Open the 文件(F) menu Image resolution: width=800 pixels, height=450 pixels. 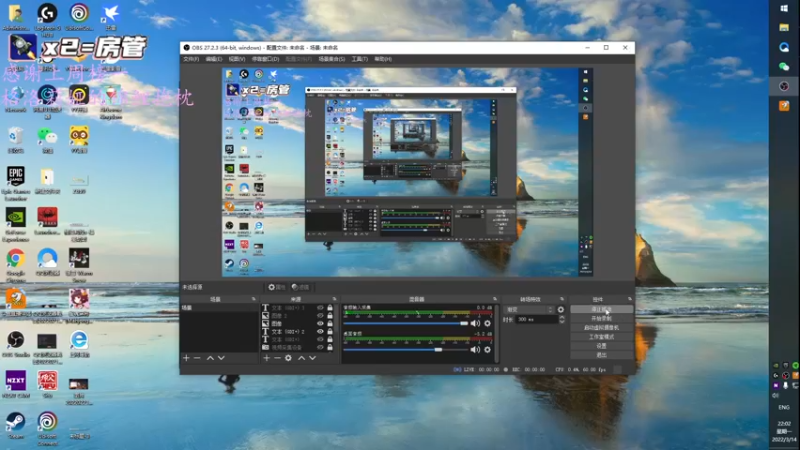point(191,59)
